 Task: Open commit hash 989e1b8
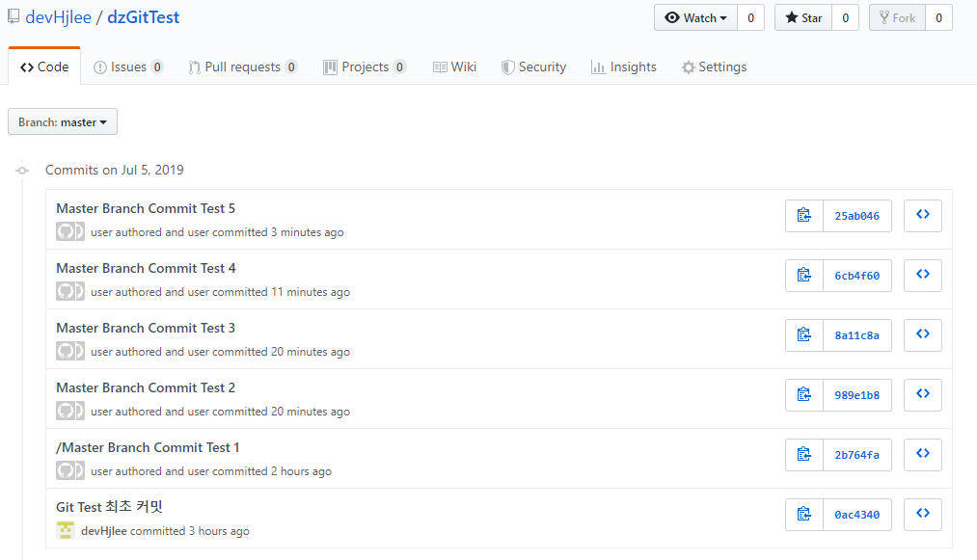click(x=857, y=395)
